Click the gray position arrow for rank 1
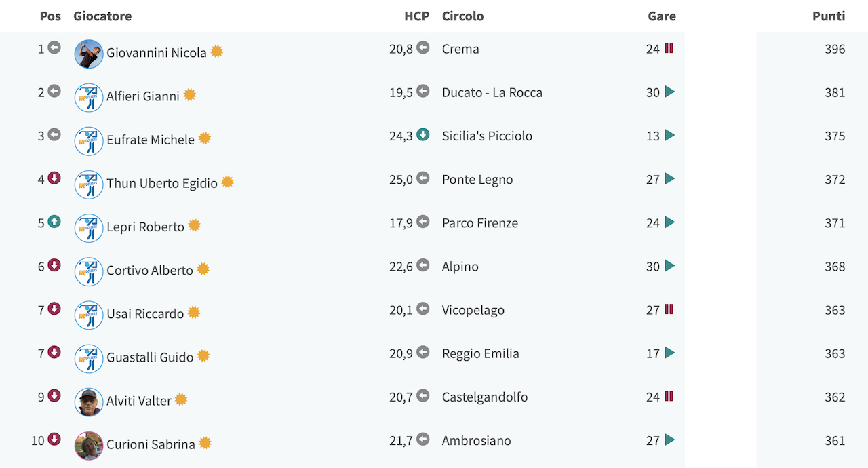Screen dimensions: 868x468 click(54, 48)
